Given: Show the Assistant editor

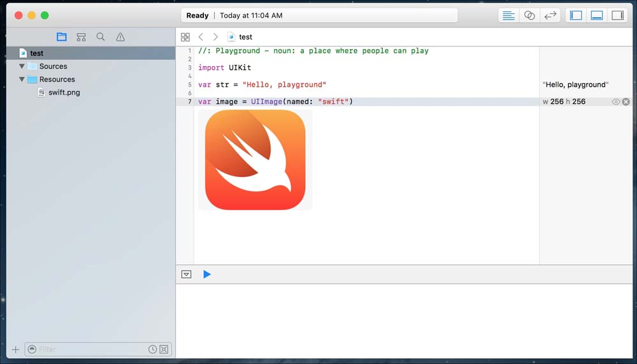Looking at the screenshot, I should point(529,15).
